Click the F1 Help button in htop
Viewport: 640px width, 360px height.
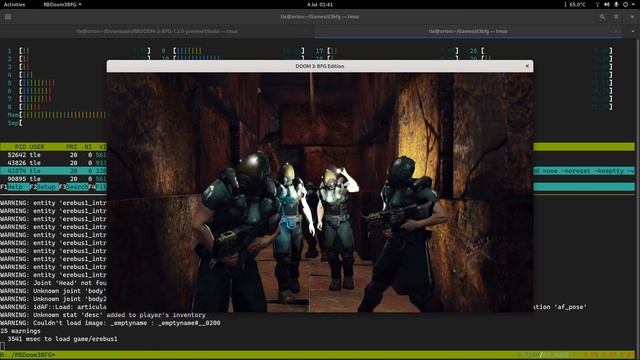coord(15,187)
